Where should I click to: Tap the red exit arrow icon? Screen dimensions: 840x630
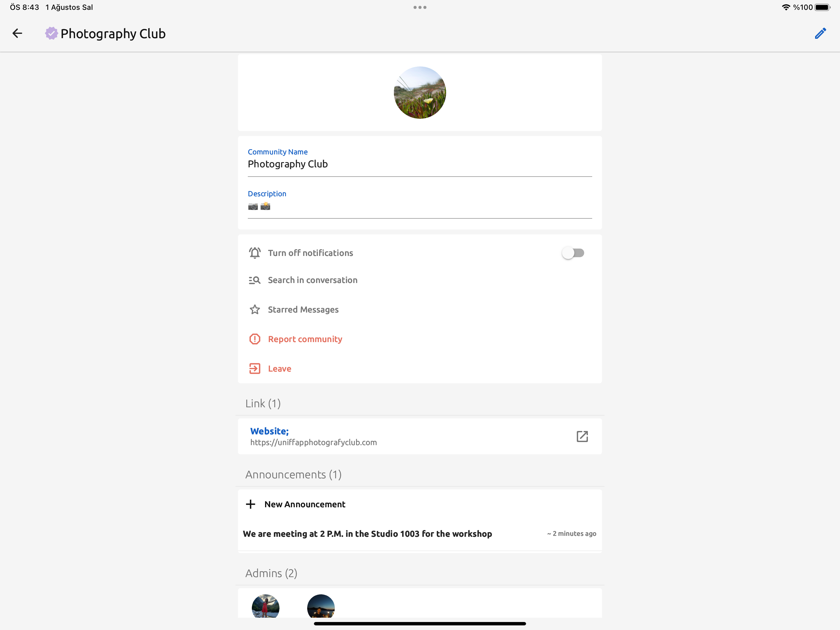255,369
